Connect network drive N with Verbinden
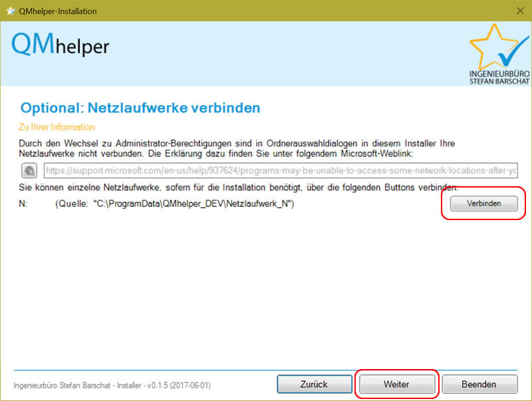Screen dimensions: 532x401 (484, 203)
